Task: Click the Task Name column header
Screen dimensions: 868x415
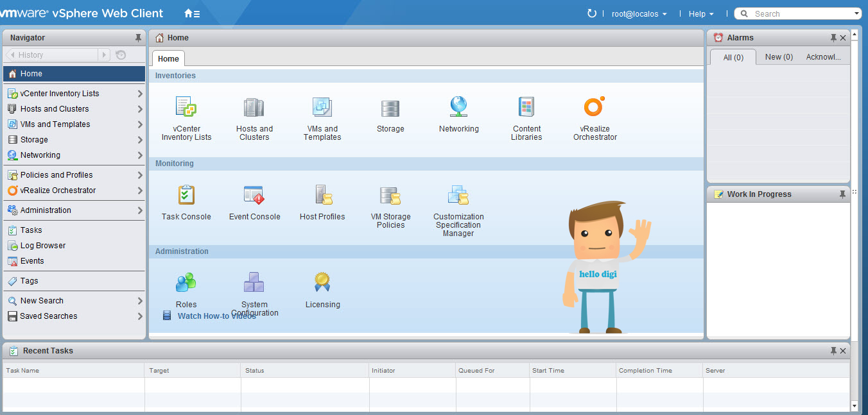Action: coord(74,371)
